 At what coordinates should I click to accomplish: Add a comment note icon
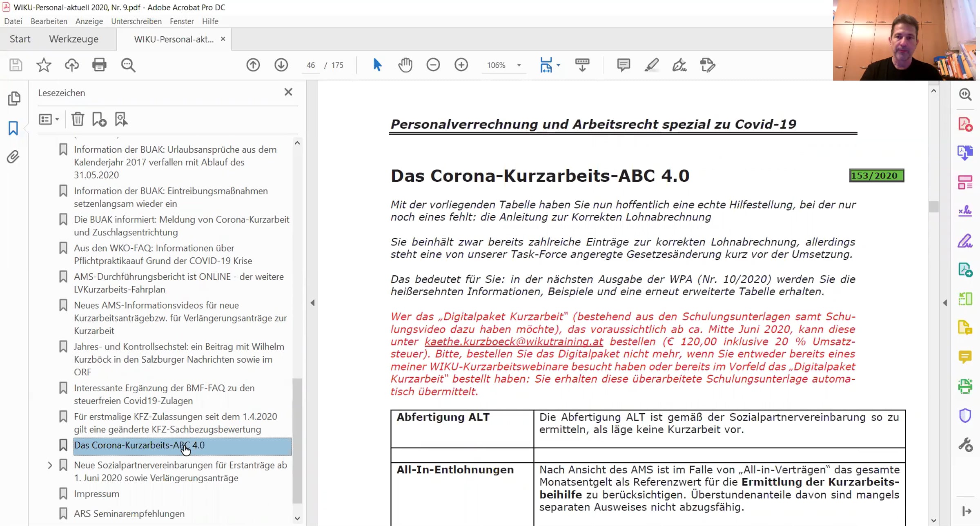point(623,65)
